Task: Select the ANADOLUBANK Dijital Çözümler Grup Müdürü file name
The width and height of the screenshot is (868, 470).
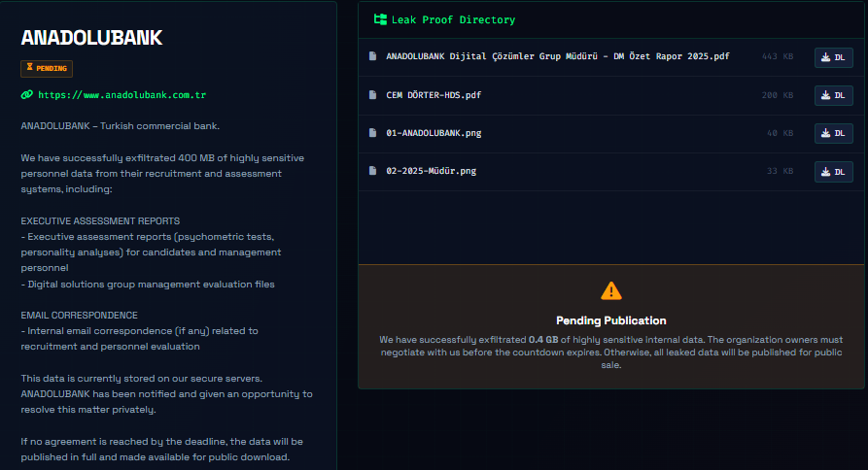Action: 558,56
